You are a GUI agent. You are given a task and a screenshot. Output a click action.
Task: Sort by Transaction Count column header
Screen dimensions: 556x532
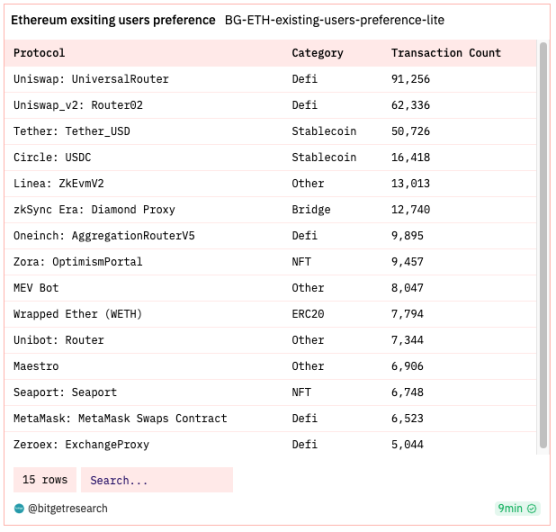click(446, 53)
